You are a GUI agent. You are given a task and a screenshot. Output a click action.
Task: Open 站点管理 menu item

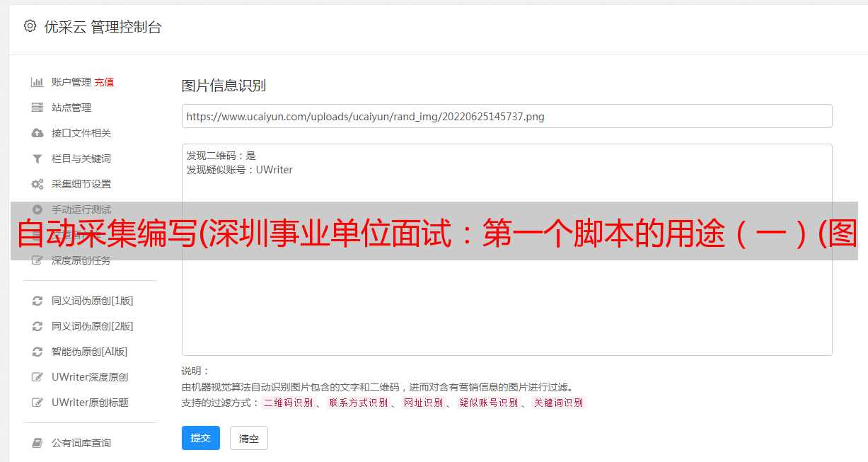click(71, 108)
